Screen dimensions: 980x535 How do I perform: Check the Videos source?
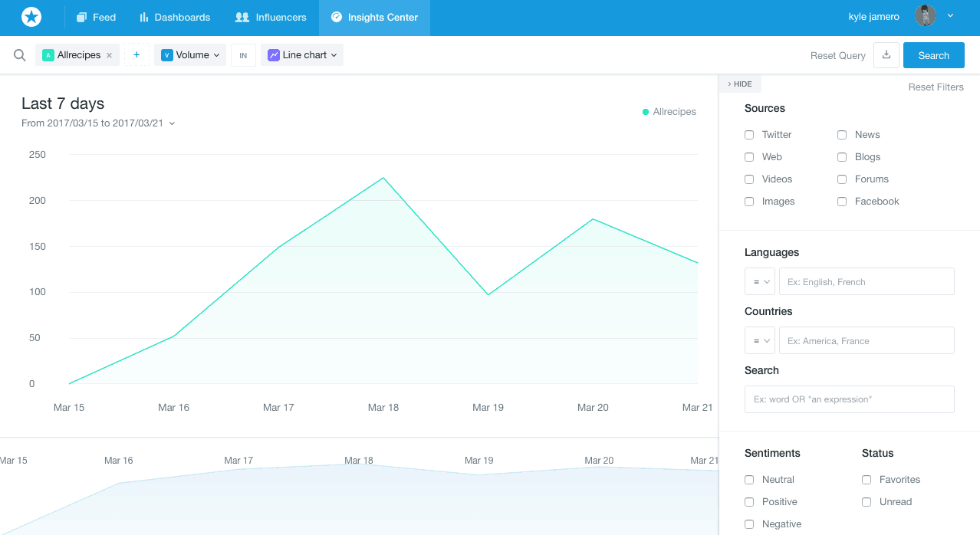pyautogui.click(x=749, y=179)
